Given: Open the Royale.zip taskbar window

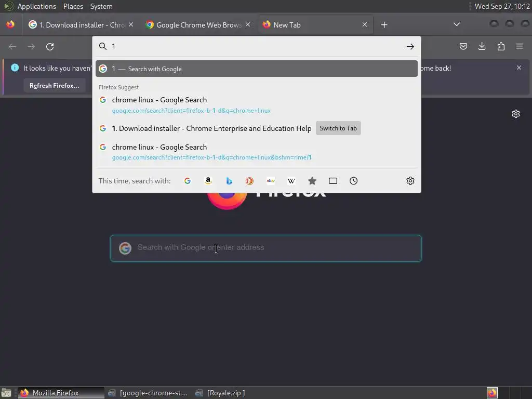Looking at the screenshot, I should coord(220,393).
